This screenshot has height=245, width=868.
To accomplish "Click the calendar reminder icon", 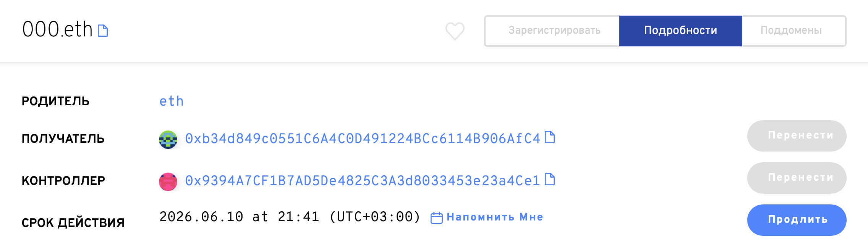I will [436, 218].
